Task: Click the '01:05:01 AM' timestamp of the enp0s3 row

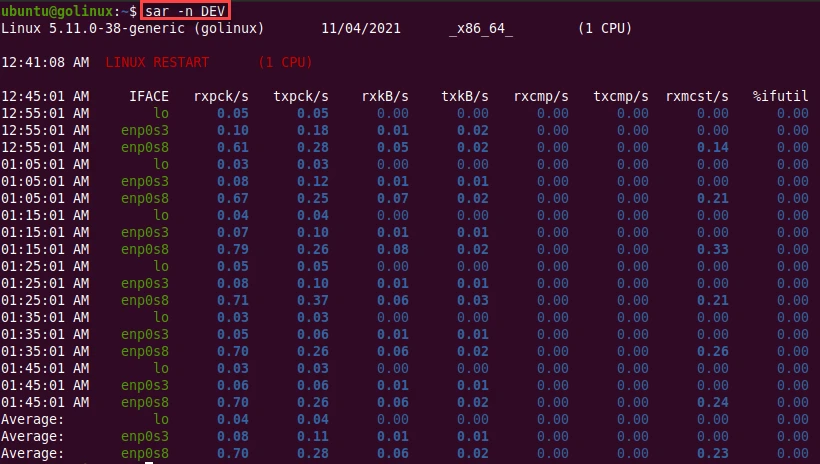Action: (x=45, y=181)
